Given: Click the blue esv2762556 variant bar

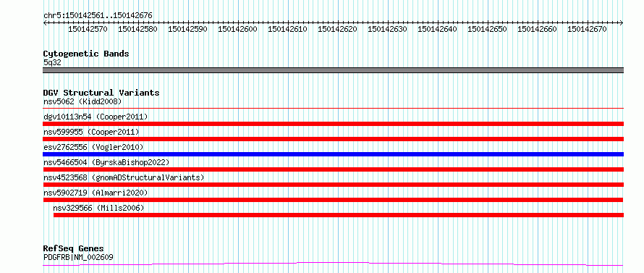Looking at the screenshot, I should click(333, 154).
